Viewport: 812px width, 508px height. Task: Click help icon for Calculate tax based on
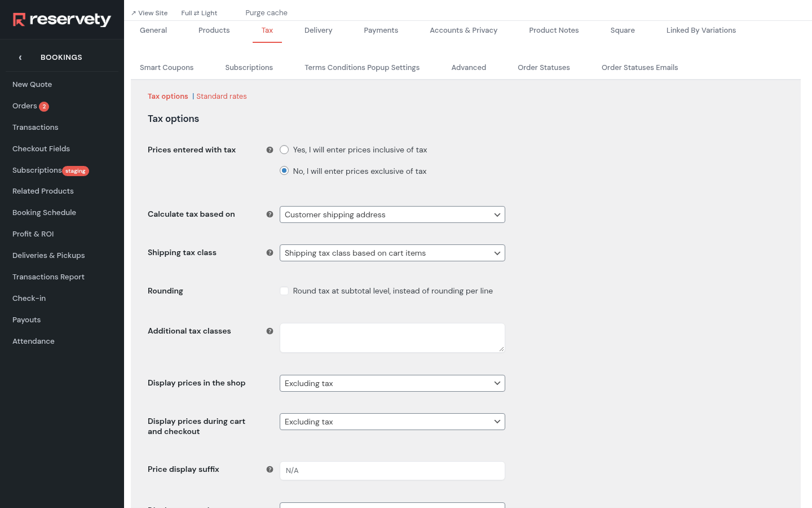270,214
